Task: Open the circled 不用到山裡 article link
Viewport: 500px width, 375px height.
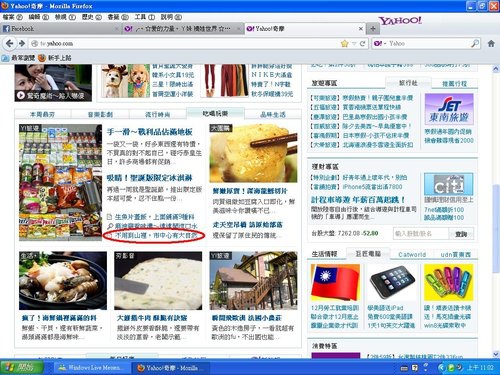Action: (x=156, y=235)
